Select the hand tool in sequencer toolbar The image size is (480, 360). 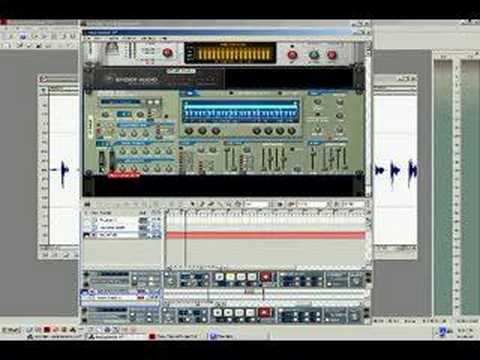(x=237, y=204)
